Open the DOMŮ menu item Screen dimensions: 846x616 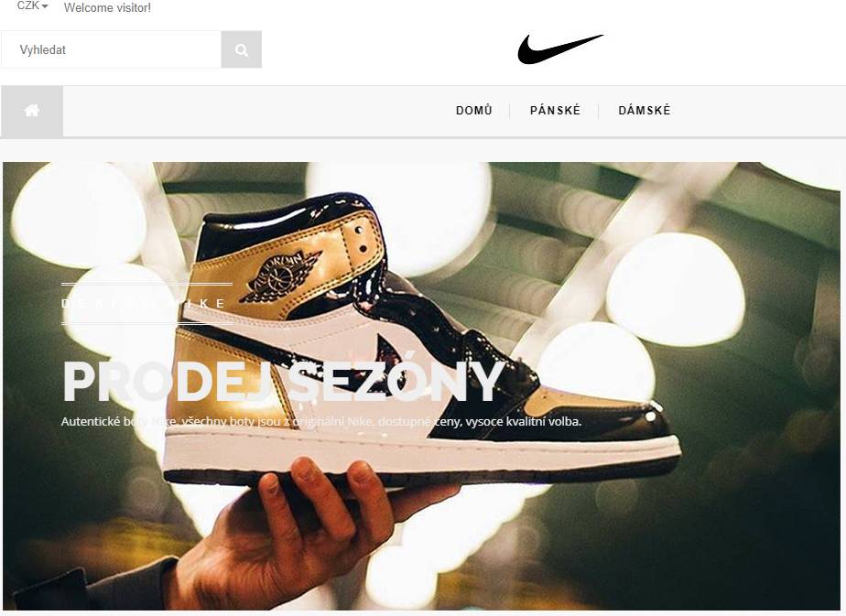point(474,111)
